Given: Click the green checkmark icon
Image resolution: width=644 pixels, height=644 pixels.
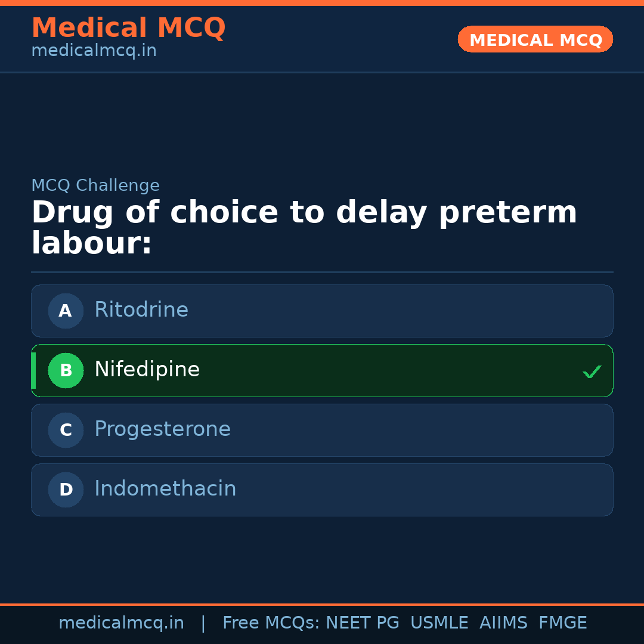Looking at the screenshot, I should (x=592, y=372).
